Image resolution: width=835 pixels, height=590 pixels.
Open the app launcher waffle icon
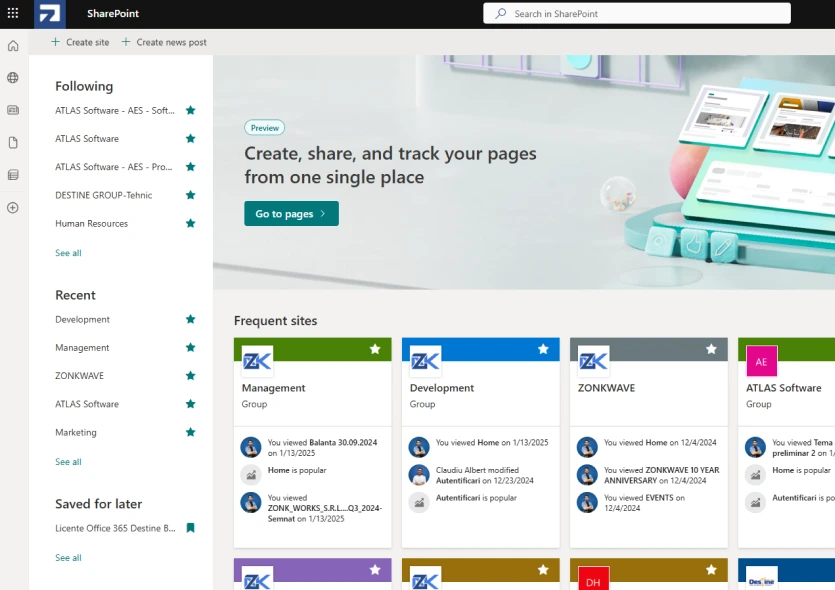[x=13, y=13]
